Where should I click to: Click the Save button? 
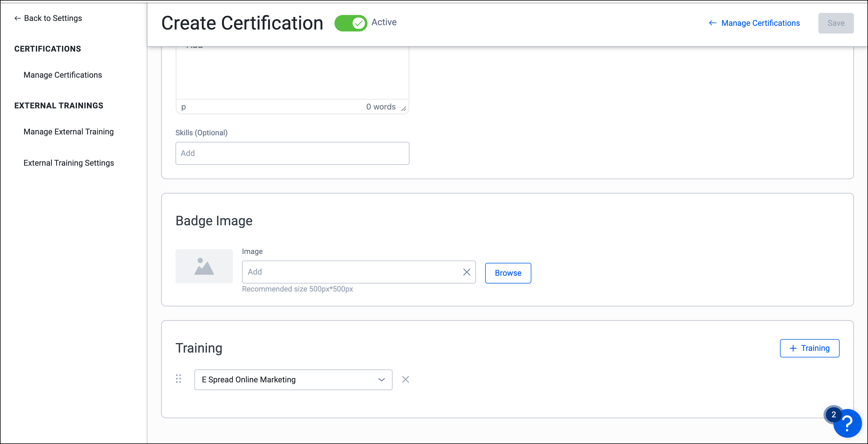(836, 23)
